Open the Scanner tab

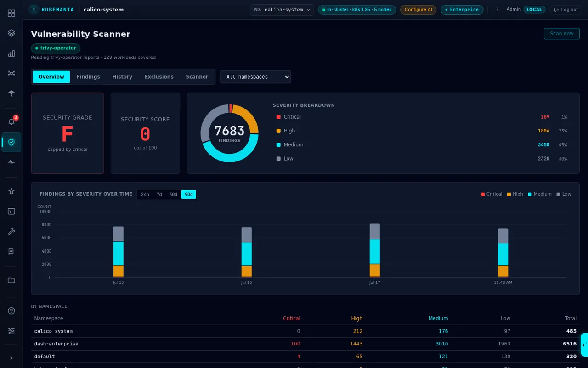coord(197,77)
